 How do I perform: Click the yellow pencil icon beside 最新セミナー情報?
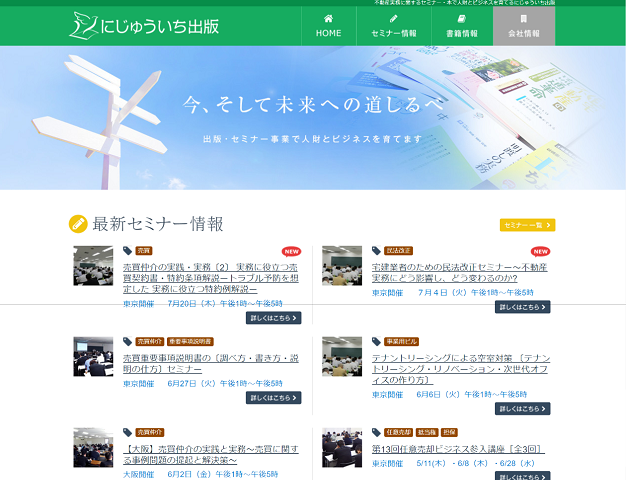pos(78,224)
